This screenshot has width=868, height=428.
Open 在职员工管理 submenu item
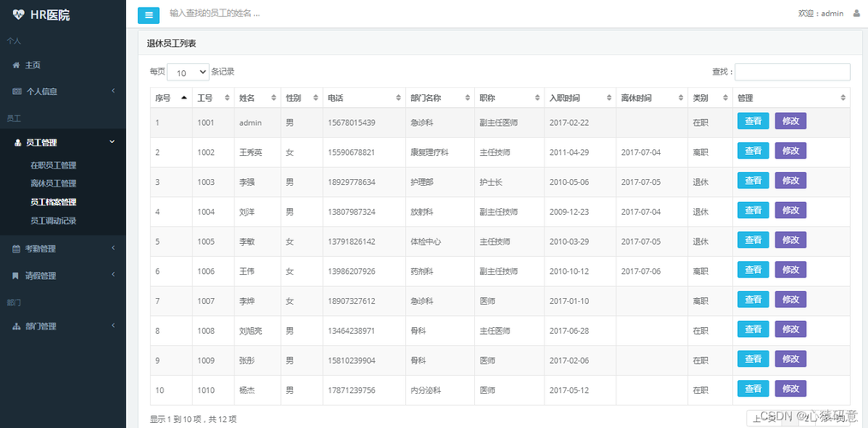[x=53, y=165]
